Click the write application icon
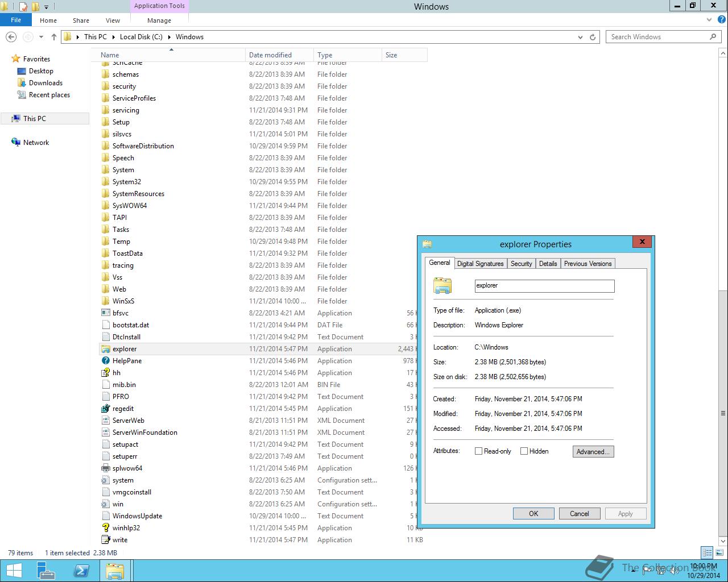Image resolution: width=728 pixels, height=582 pixels. pos(105,540)
